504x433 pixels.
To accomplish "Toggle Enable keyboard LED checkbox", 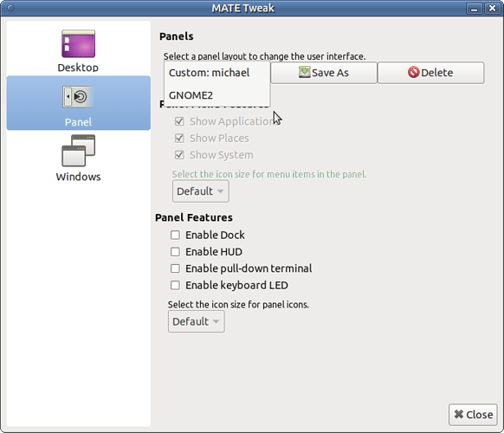I will point(175,285).
